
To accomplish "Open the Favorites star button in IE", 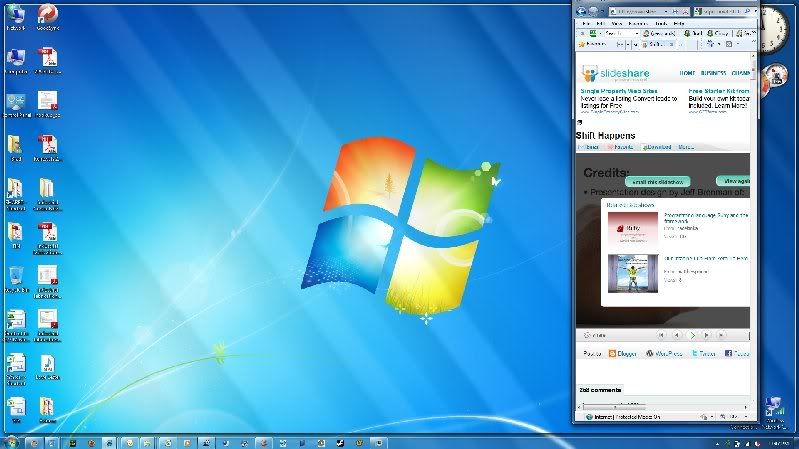I will [592, 44].
